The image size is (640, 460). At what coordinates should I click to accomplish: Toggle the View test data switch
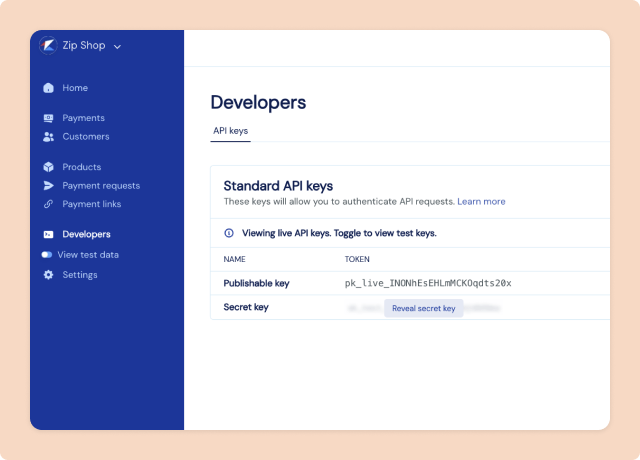47,255
